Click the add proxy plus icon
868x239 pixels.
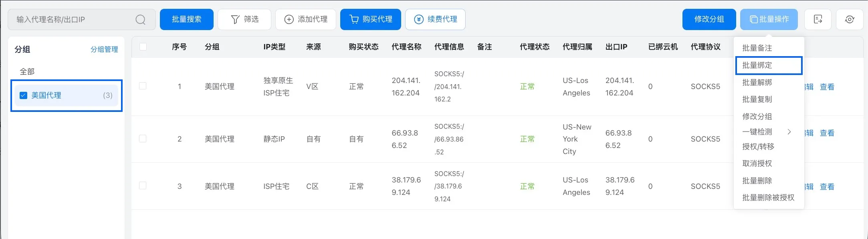click(x=289, y=19)
